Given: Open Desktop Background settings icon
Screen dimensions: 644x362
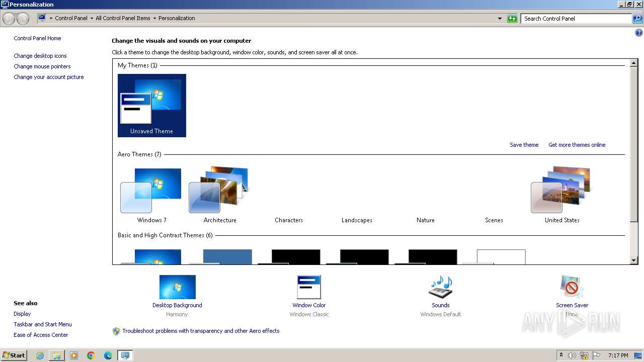Looking at the screenshot, I should pos(177,287).
